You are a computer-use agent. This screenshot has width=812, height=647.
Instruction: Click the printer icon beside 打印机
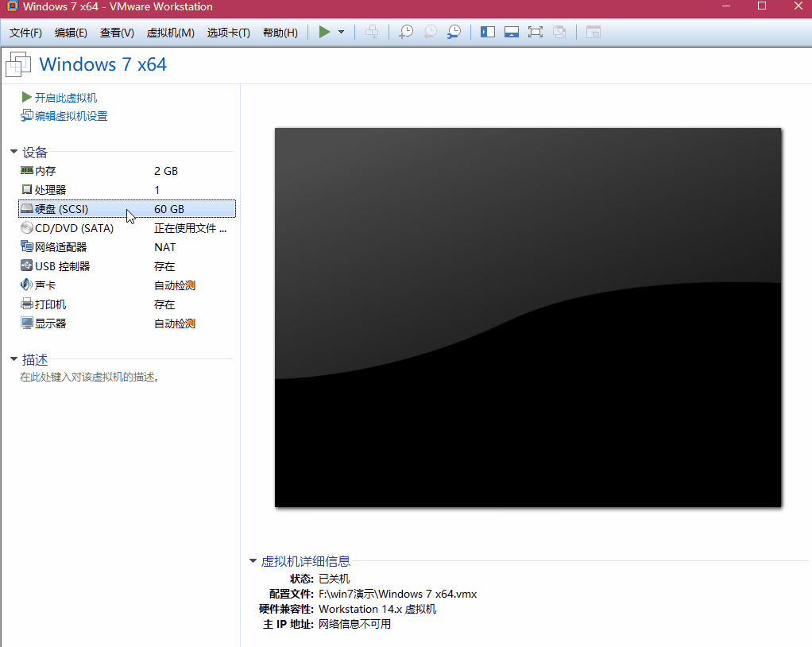tap(26, 304)
